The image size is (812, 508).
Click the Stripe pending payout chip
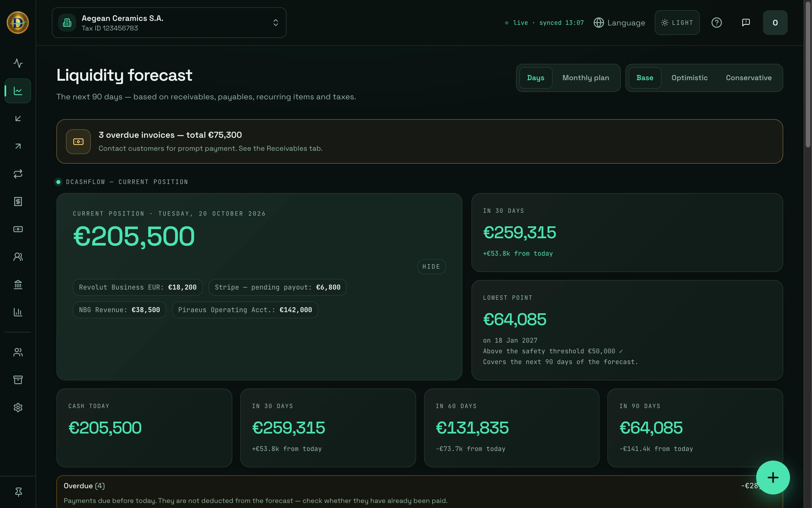pyautogui.click(x=277, y=287)
